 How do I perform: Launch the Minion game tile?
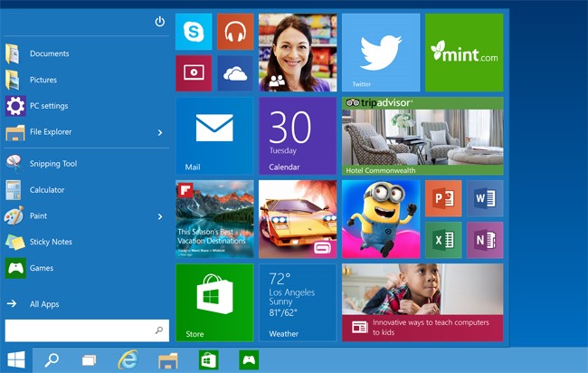[381, 219]
